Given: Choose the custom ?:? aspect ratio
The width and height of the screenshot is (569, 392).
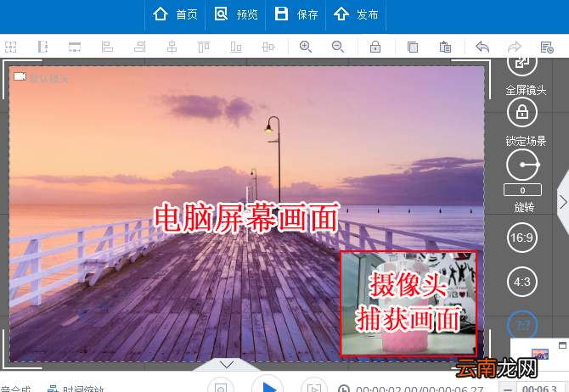Looking at the screenshot, I should (522, 325).
